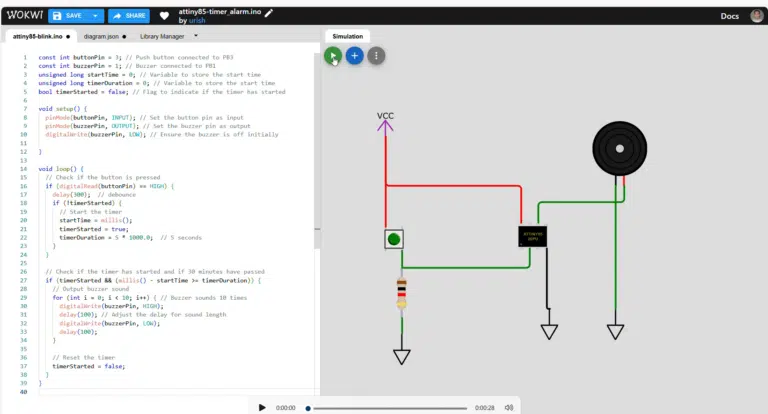Click the editor vertical scrollbar
The height and width of the screenshot is (414, 768).
(317, 152)
